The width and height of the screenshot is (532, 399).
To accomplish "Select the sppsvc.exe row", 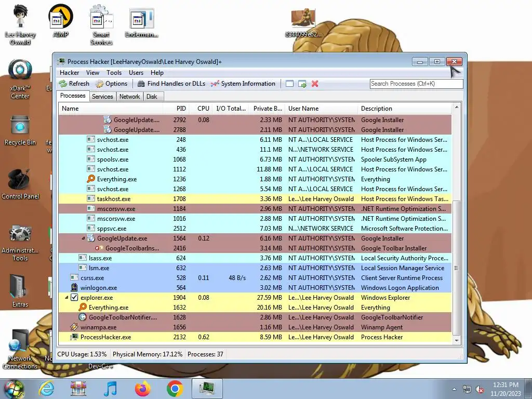I will tap(255, 229).
